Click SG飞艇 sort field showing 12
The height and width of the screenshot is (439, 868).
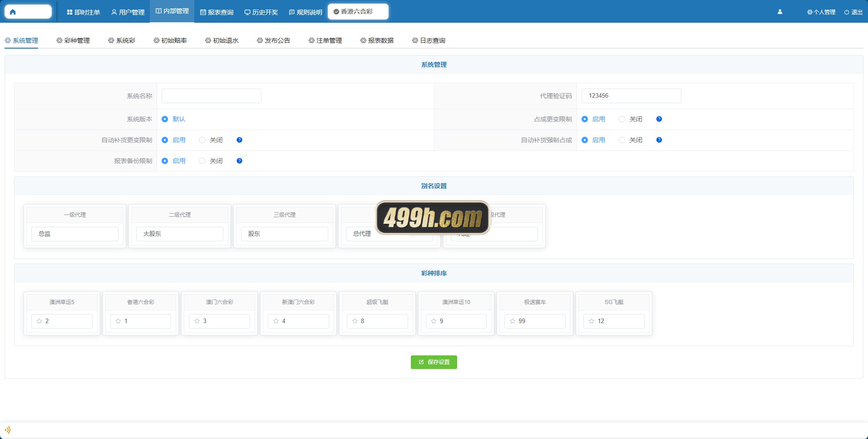(614, 321)
